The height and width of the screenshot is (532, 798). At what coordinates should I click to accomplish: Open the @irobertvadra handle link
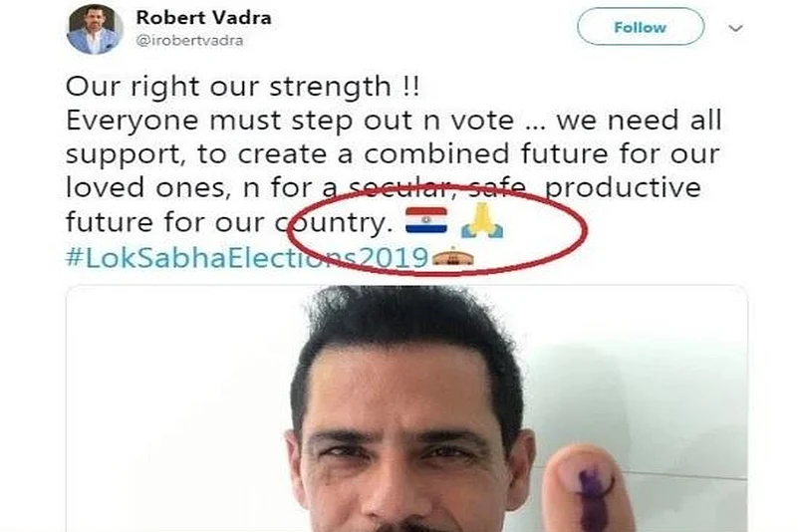point(190,41)
